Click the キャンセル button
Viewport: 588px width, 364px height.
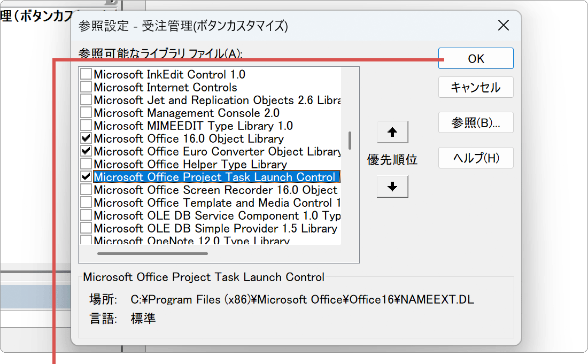pos(475,88)
